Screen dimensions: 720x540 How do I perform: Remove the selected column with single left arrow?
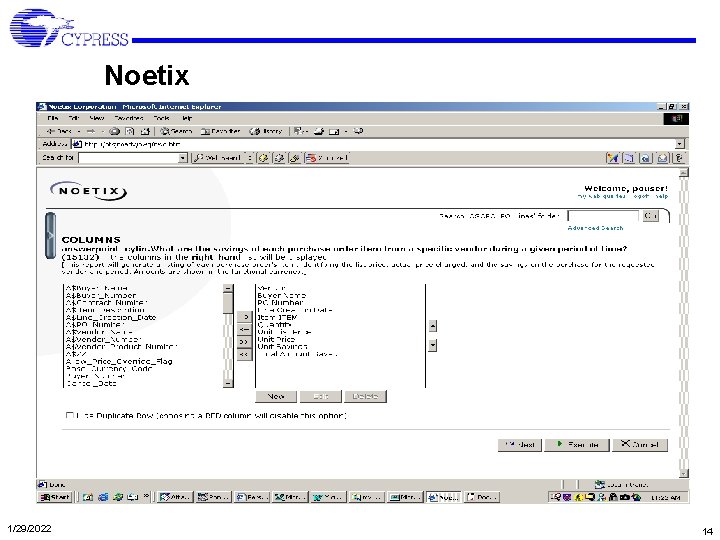coord(245,330)
